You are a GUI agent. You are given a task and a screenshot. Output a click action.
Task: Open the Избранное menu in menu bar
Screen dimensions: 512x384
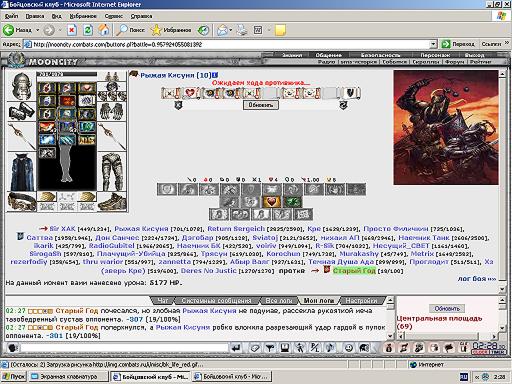click(x=83, y=16)
